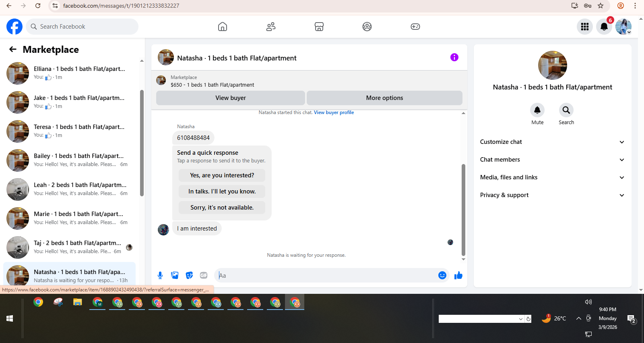Choose a GIF icon
Image resolution: width=644 pixels, height=343 pixels.
pos(204,275)
